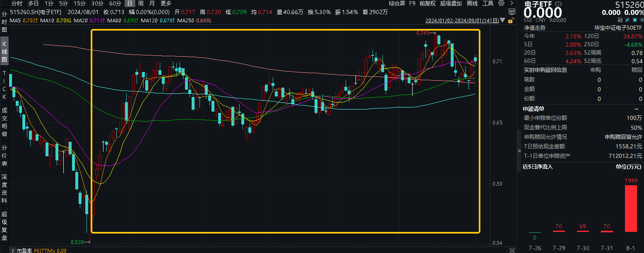Open the 画线 drawing tools

[472, 3]
